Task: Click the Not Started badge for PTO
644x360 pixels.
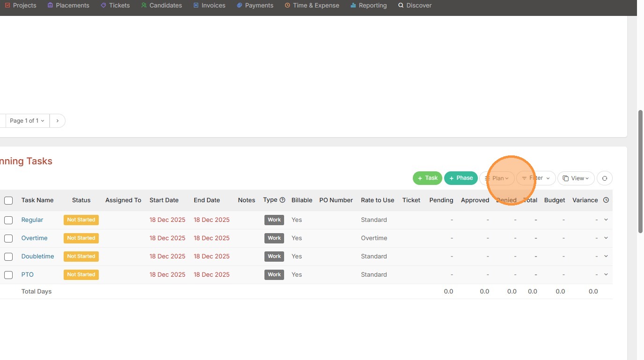Action: point(81,275)
